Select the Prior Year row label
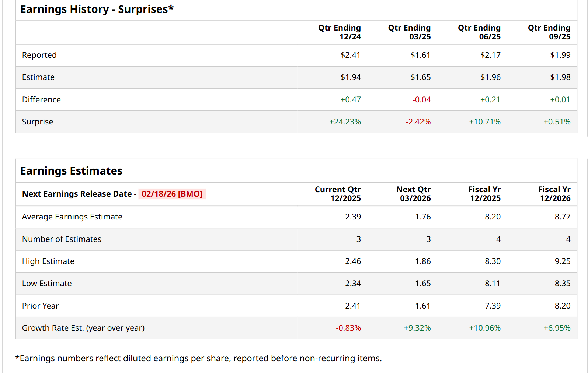The width and height of the screenshot is (588, 373). tap(41, 306)
